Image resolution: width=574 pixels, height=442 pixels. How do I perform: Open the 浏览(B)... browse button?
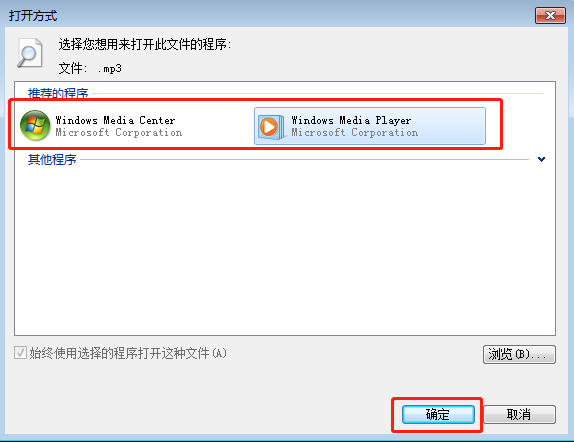pyautogui.click(x=519, y=354)
